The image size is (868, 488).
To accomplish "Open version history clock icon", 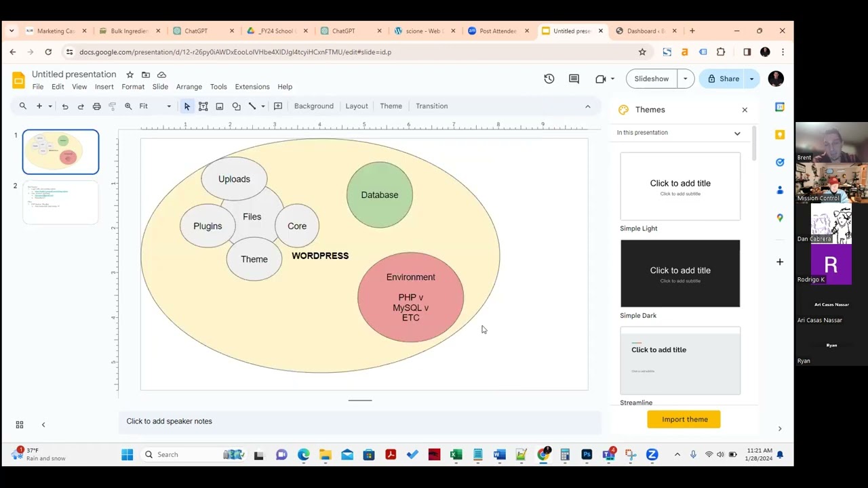I will [x=549, y=79].
